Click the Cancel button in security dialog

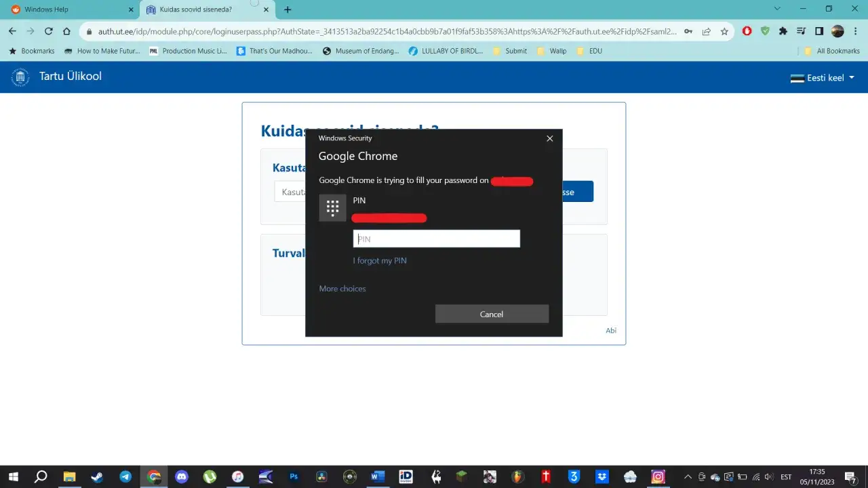492,314
